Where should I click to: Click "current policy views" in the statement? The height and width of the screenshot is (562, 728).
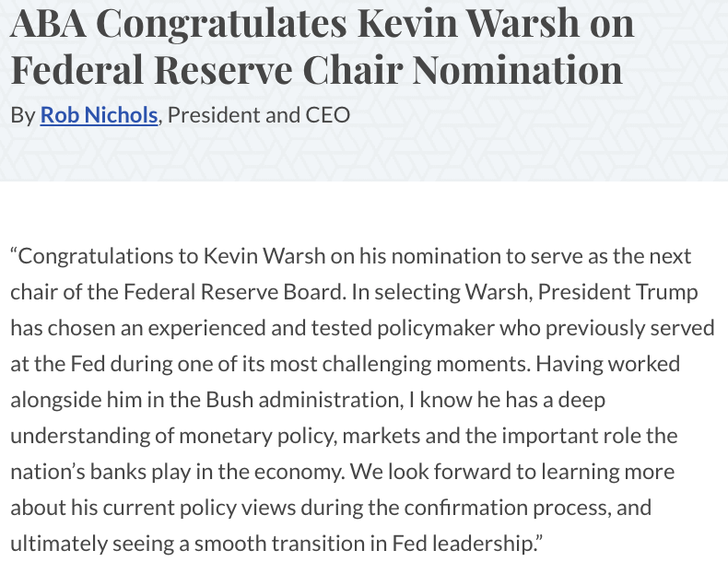click(x=205, y=508)
